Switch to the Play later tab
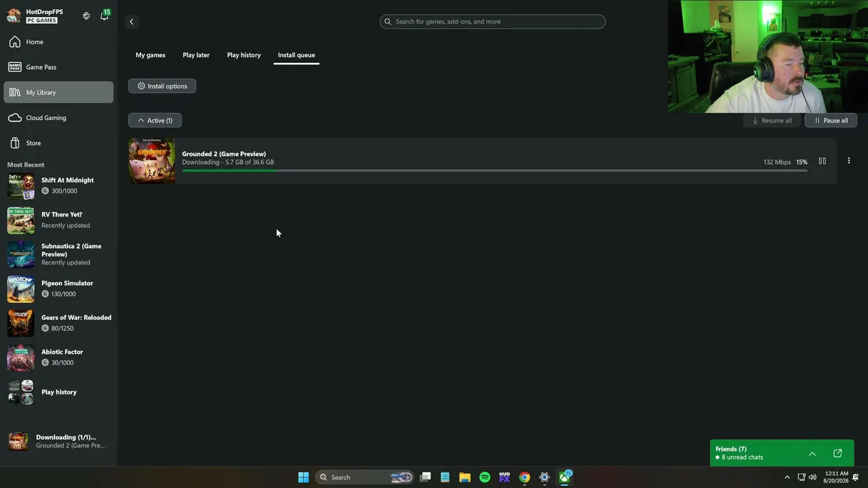868x488 pixels. tap(196, 55)
